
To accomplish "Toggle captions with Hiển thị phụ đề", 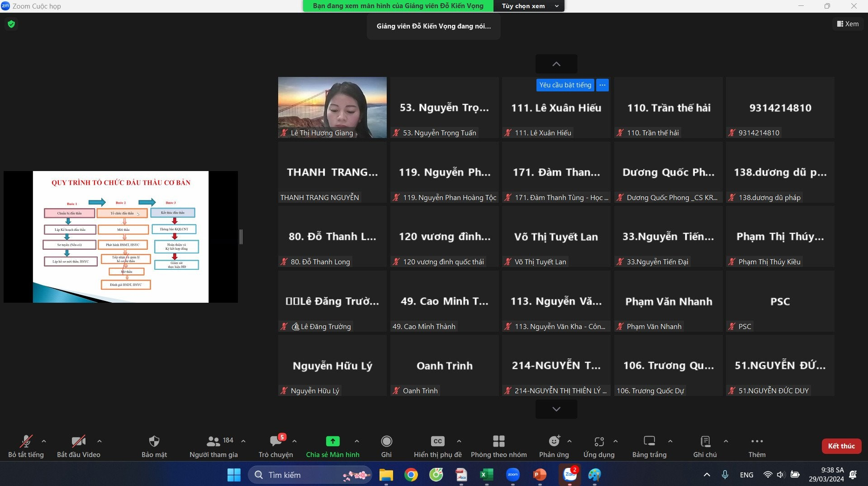I will click(x=437, y=442).
